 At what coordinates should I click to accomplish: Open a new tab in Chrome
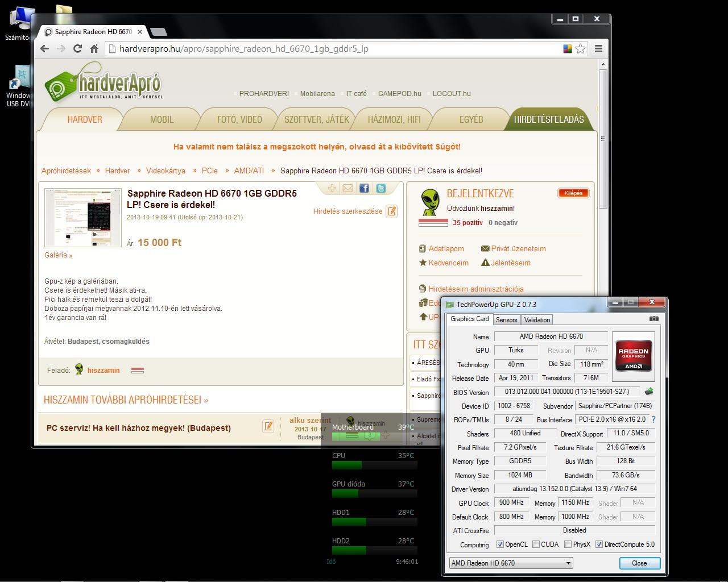coord(159,32)
